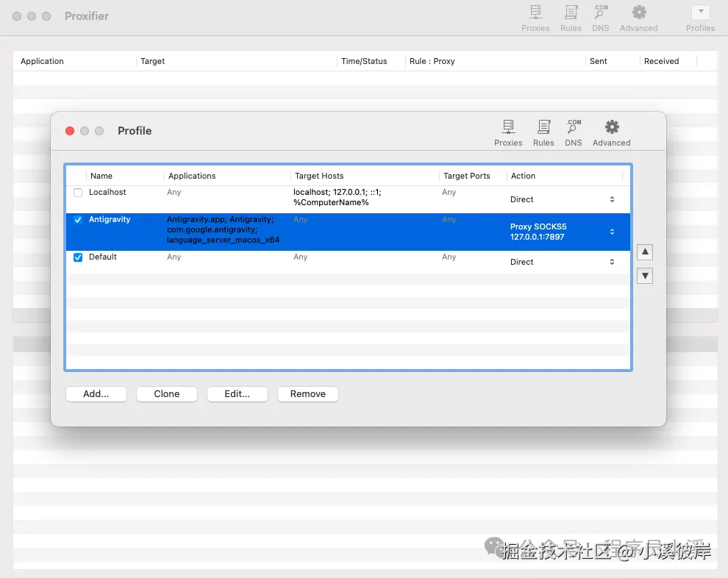Click Advanced gear in the main Proxifier toolbar
Viewport: 728px width, 578px height.
click(639, 18)
